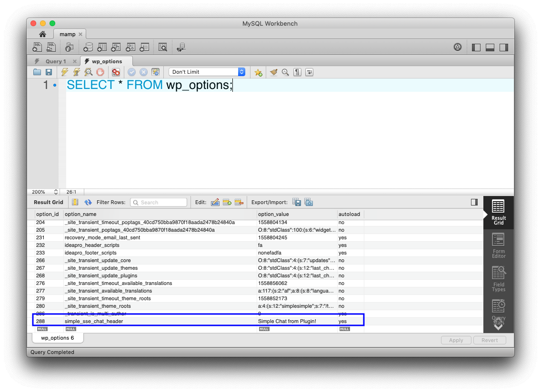Create a new stored procedure icon
Screen dimensions: 541x392
tap(130, 47)
